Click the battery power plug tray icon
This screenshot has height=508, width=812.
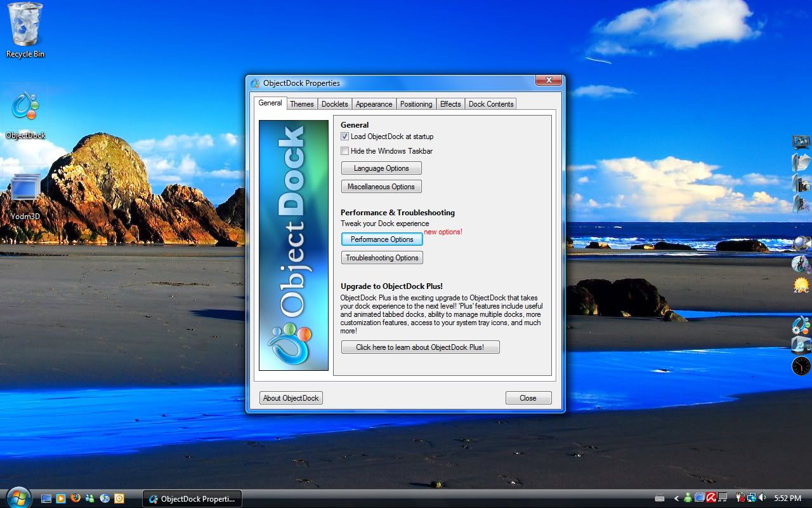[x=739, y=498]
